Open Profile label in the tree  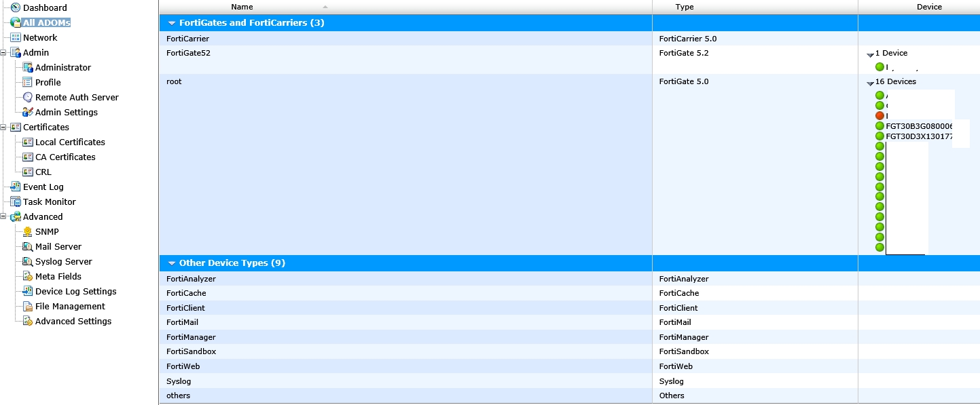tap(48, 82)
